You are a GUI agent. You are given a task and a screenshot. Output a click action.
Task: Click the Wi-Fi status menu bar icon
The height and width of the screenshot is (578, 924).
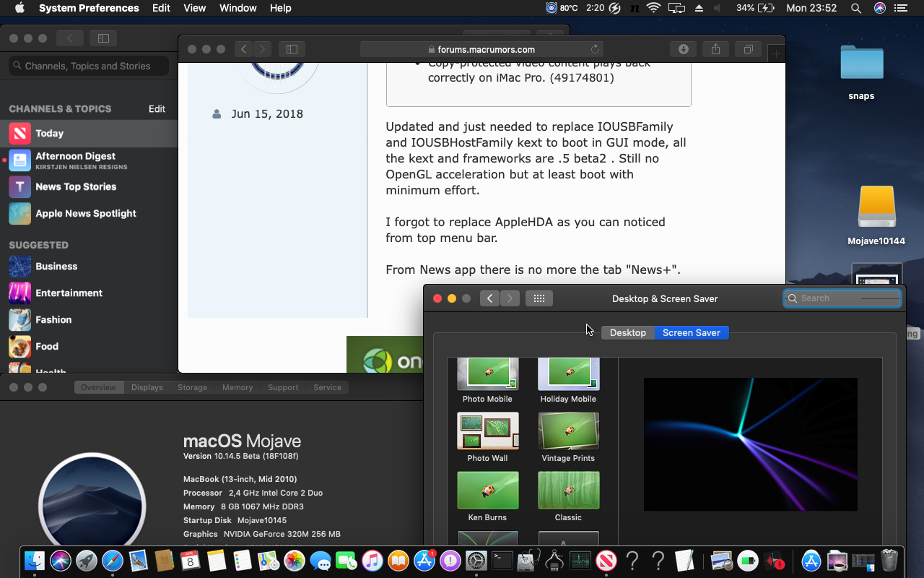point(654,8)
